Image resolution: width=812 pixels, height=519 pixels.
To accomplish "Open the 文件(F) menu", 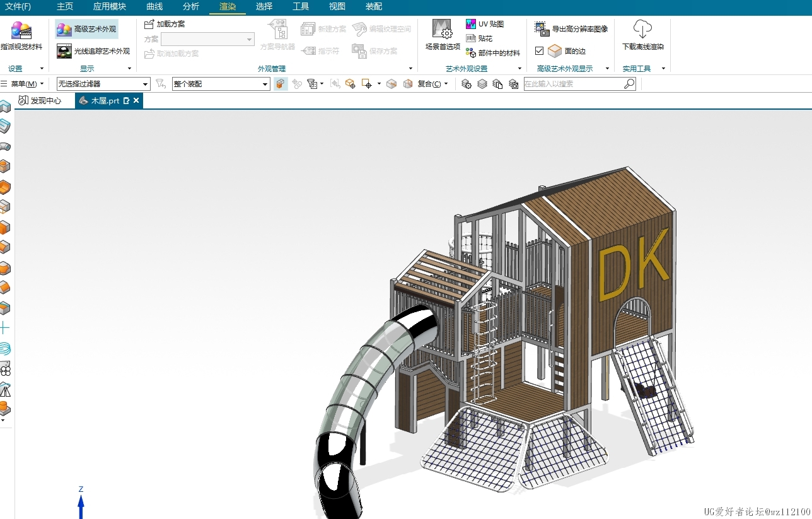I will point(18,6).
